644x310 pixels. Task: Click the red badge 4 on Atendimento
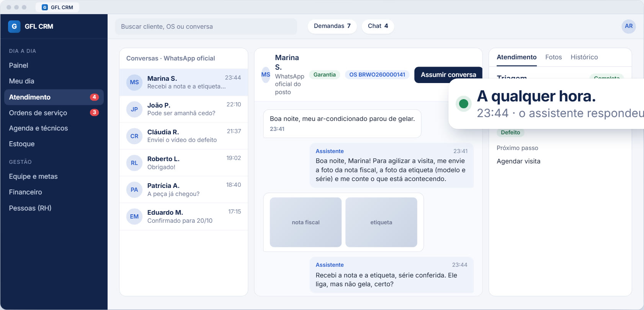click(x=94, y=97)
